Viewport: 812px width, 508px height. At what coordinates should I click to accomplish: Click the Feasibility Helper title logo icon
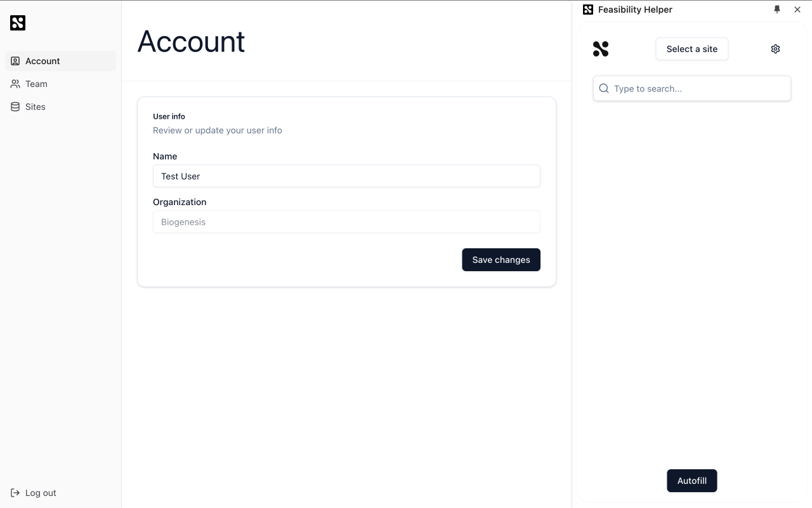588,10
